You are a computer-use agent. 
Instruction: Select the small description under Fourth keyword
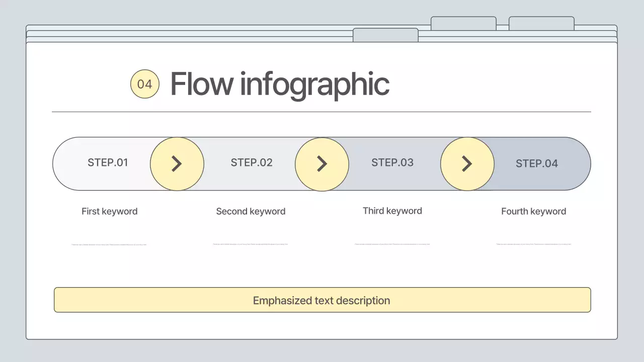click(x=533, y=244)
